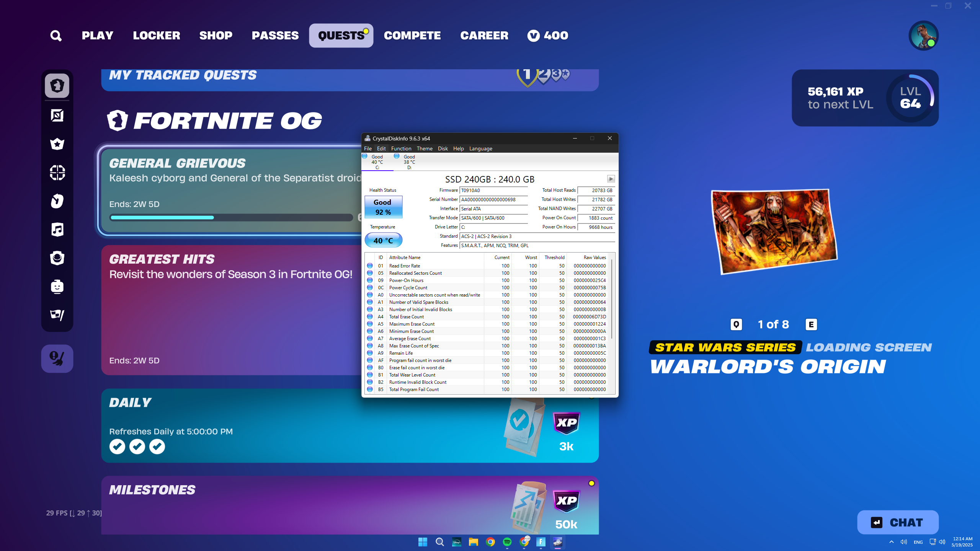
Task: Show hidden tray icons chevron
Action: pos(892,542)
